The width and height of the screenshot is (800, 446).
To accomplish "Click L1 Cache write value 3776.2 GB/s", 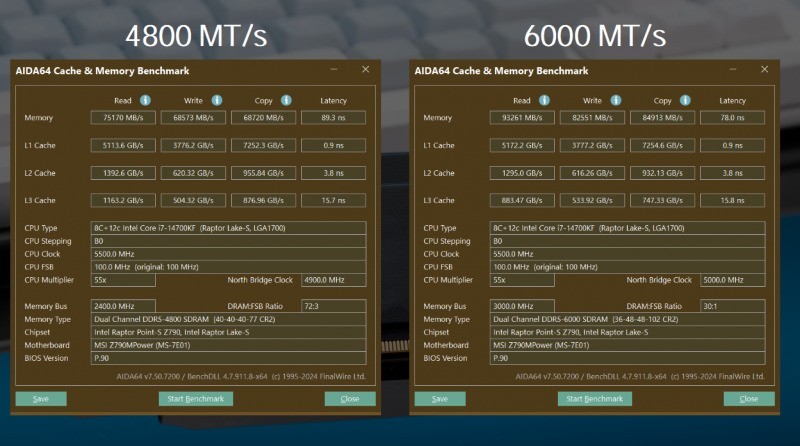I will [x=193, y=145].
